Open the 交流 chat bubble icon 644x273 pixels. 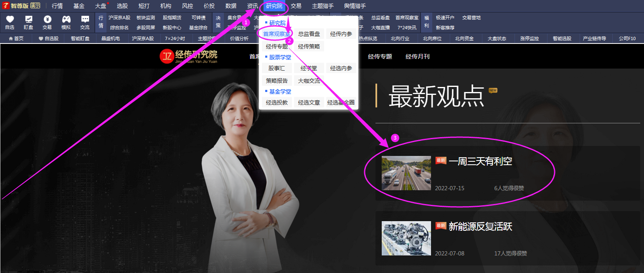click(85, 22)
